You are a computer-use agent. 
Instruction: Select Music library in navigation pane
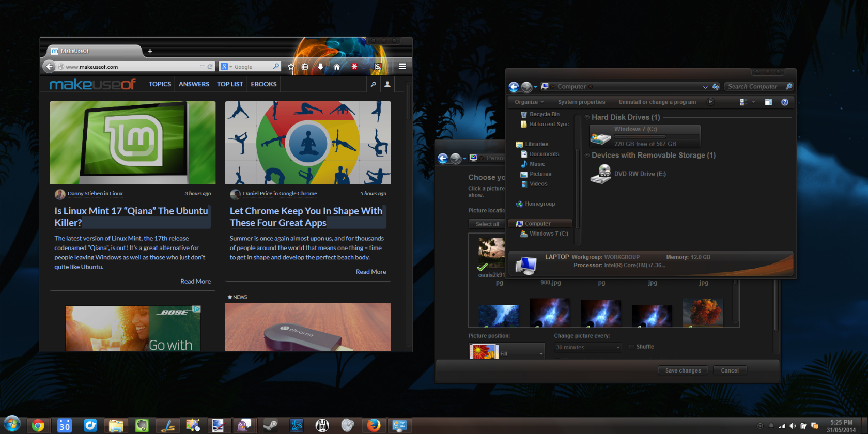click(533, 164)
